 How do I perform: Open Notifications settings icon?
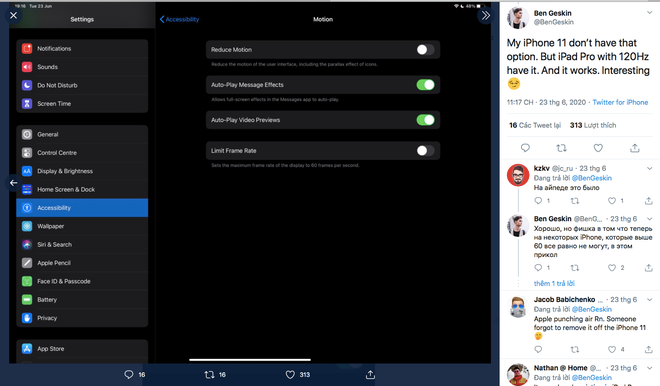click(27, 48)
